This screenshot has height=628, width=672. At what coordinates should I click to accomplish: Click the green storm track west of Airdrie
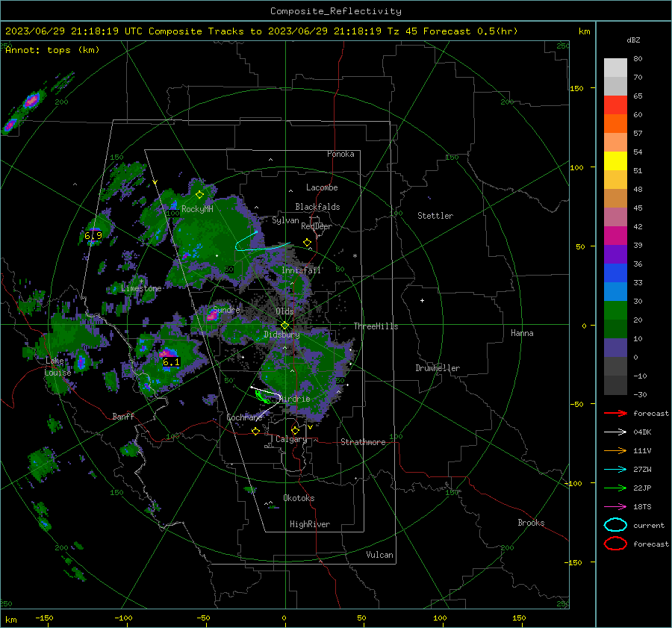click(x=262, y=397)
